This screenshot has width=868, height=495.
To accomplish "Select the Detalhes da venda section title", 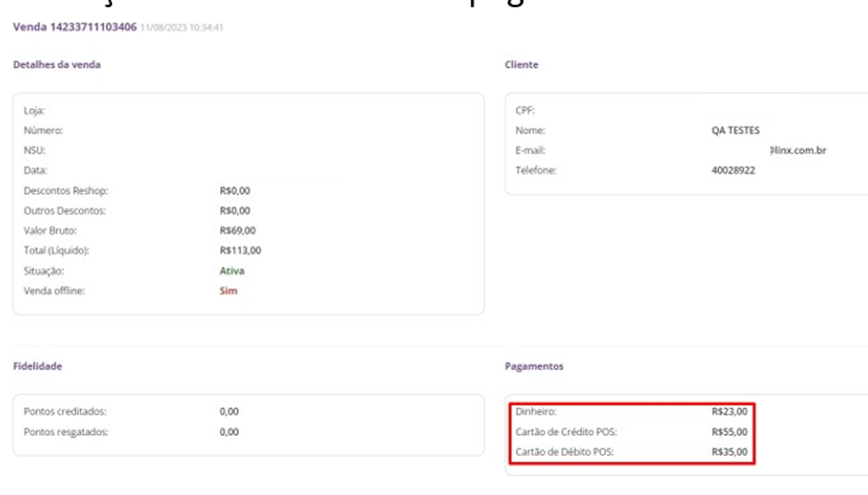I will tap(57, 65).
